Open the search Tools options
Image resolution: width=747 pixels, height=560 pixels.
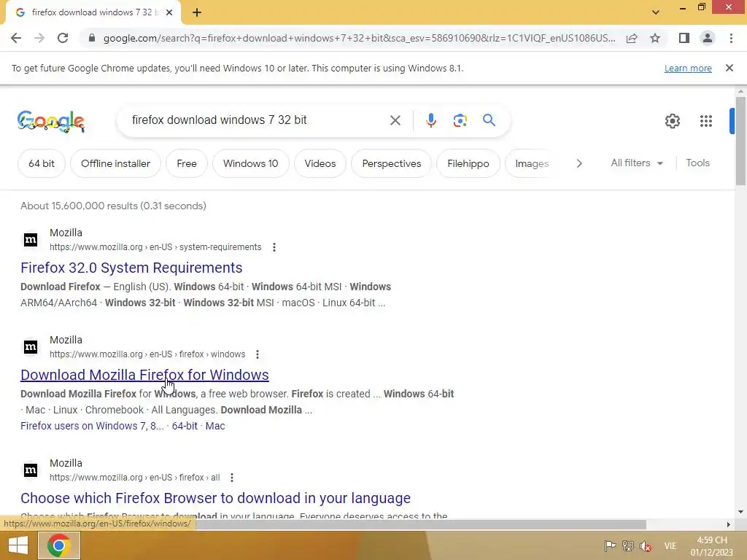coord(697,163)
